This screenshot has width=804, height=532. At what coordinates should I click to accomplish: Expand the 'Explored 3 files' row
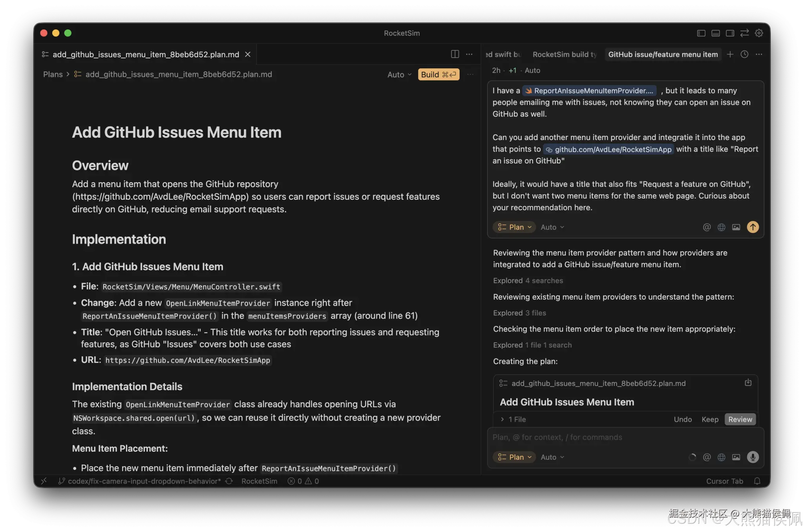point(519,313)
